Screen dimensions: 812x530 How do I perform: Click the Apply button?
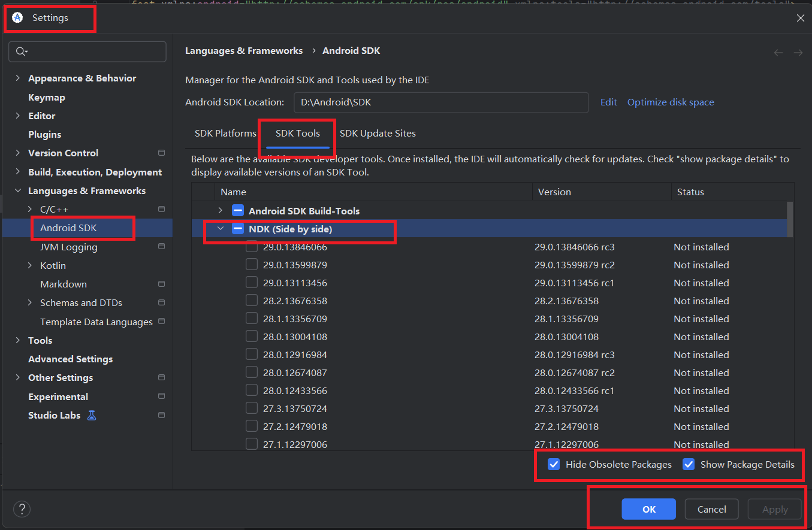click(x=775, y=509)
